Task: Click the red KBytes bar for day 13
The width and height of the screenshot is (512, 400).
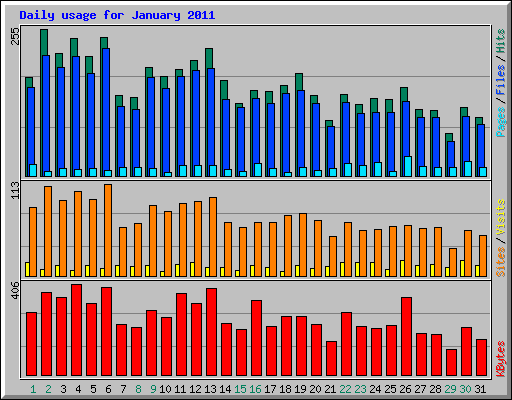Action: click(x=211, y=332)
